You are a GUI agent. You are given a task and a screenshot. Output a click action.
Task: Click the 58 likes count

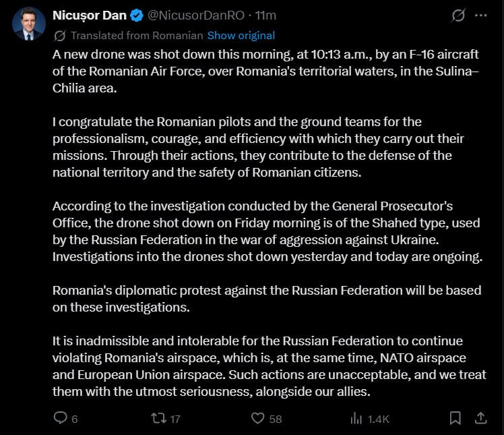[275, 419]
